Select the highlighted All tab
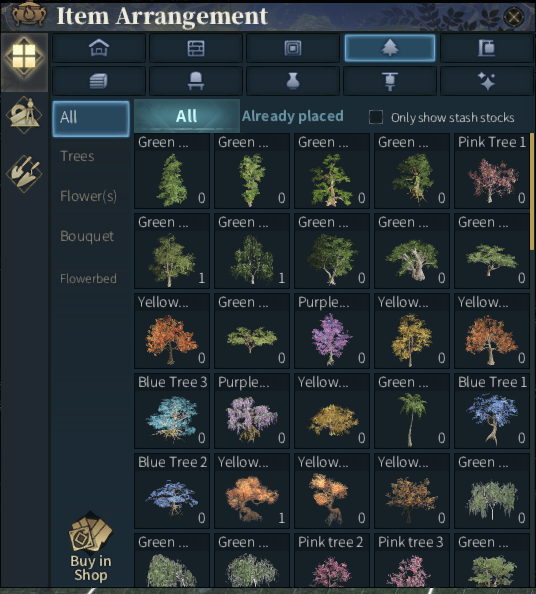Image resolution: width=536 pixels, height=594 pixels. pos(187,116)
